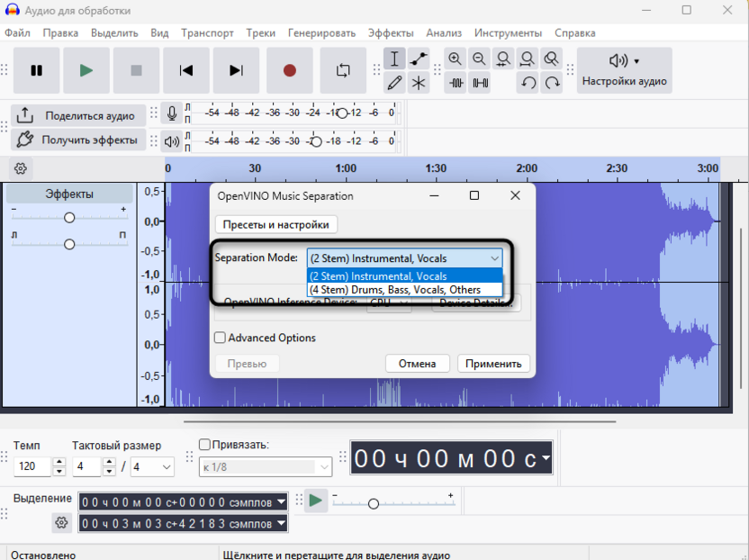Toggle loop playback button
749x560 pixels.
[343, 71]
